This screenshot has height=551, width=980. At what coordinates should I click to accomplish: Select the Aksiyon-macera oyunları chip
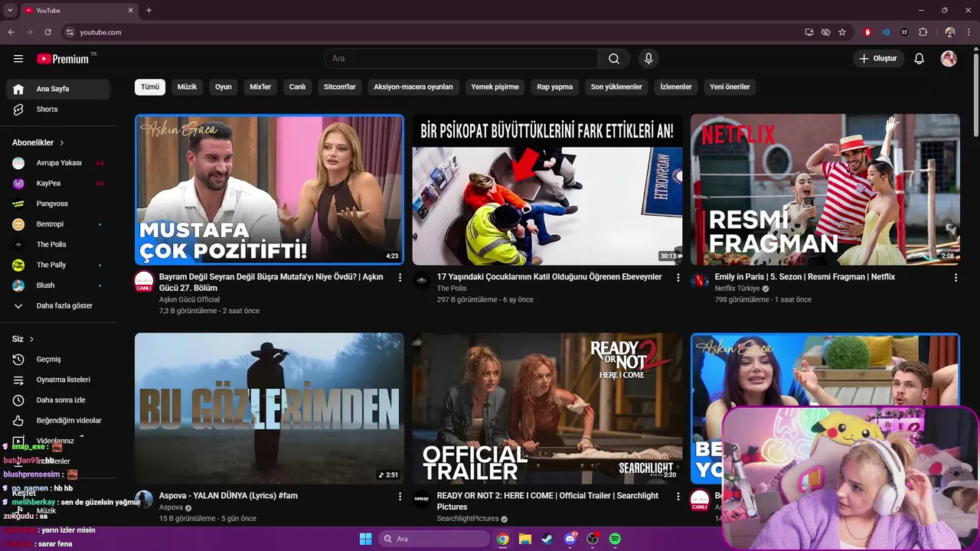(413, 86)
